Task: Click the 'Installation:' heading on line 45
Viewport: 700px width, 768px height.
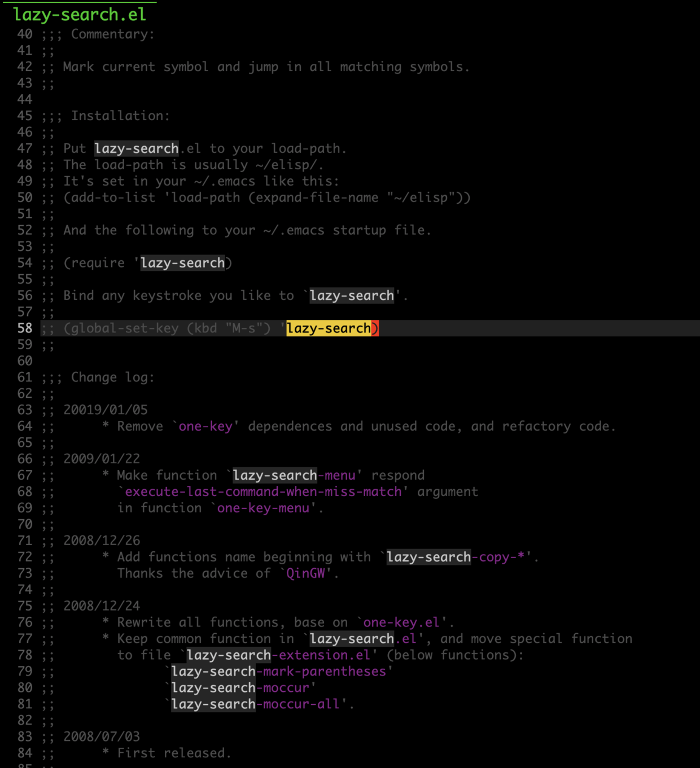Action: (120, 116)
